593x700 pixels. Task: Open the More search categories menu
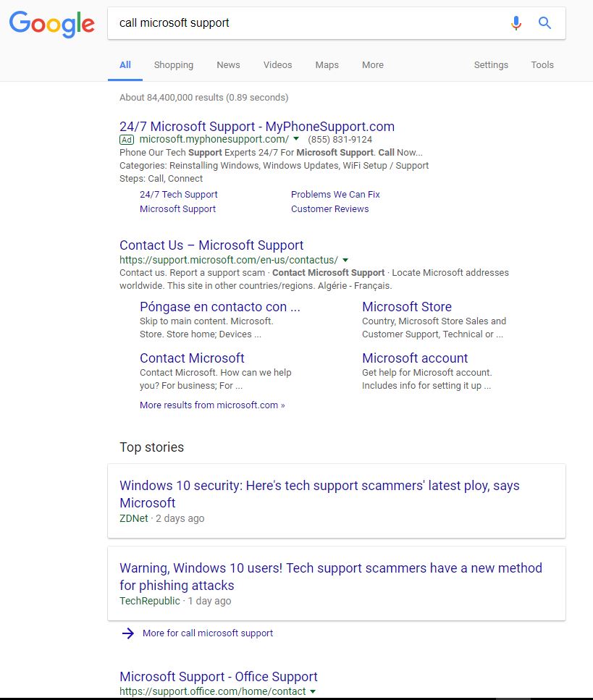[x=373, y=65]
